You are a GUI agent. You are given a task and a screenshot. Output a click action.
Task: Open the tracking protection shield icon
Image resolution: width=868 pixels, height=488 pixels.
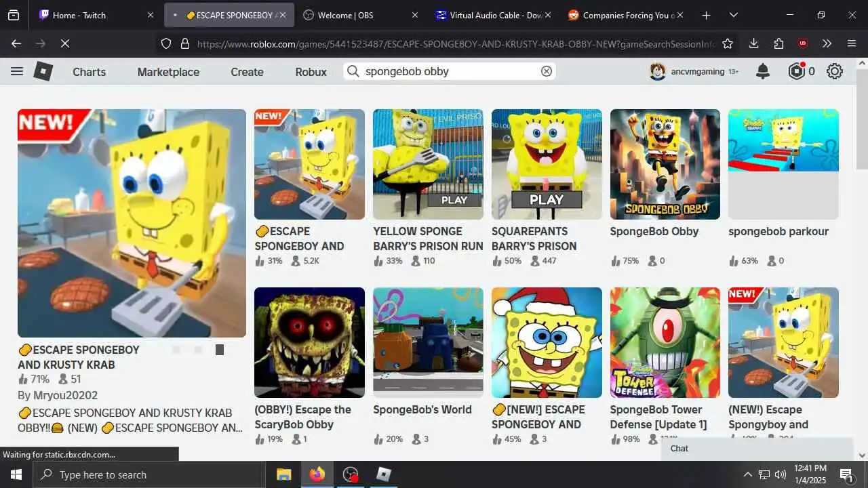pos(166,43)
